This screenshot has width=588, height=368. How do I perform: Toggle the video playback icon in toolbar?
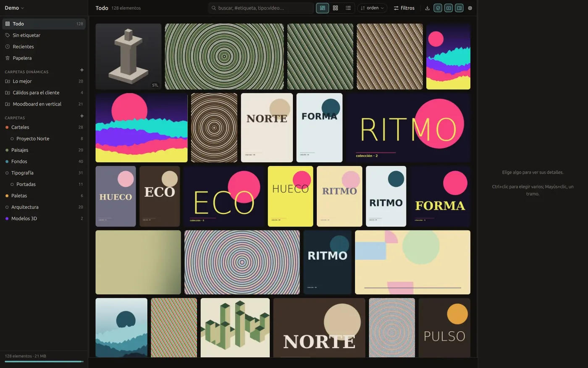coord(449,8)
